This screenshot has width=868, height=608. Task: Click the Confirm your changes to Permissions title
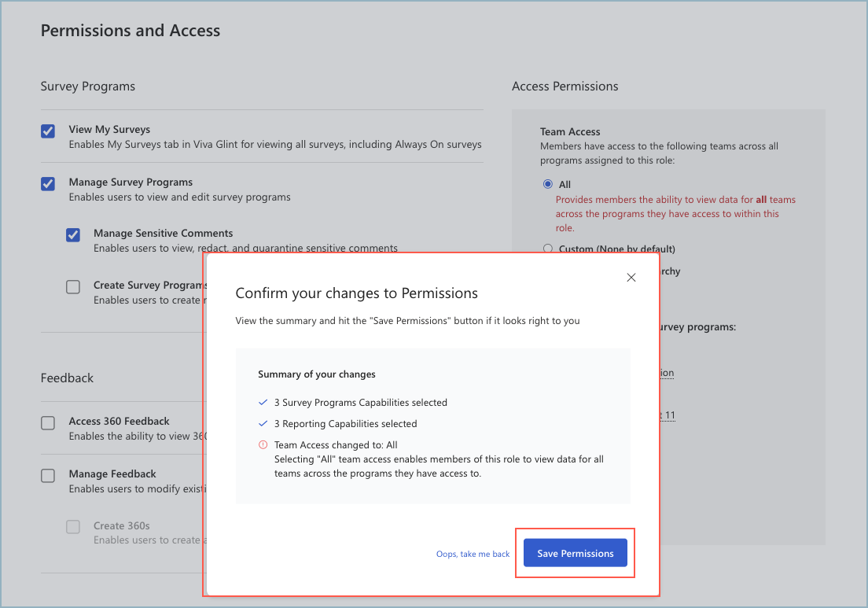(356, 293)
